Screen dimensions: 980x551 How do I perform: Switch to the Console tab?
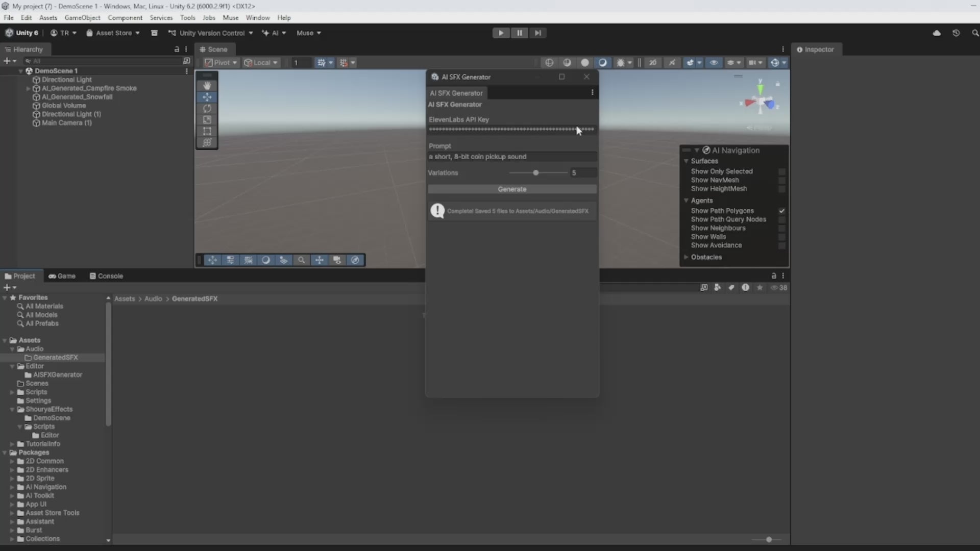(x=106, y=276)
